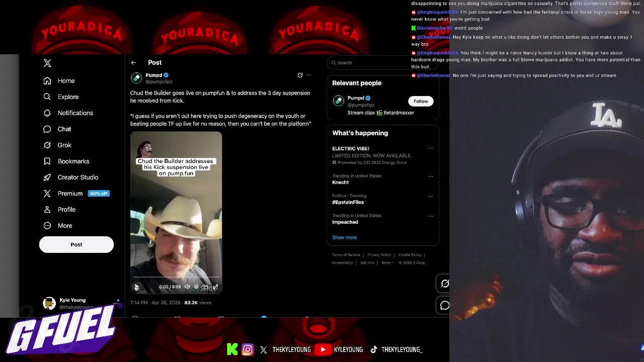The width and height of the screenshot is (644, 362).
Task: Open options for the #EpsteinFiles trend
Action: [x=430, y=196]
